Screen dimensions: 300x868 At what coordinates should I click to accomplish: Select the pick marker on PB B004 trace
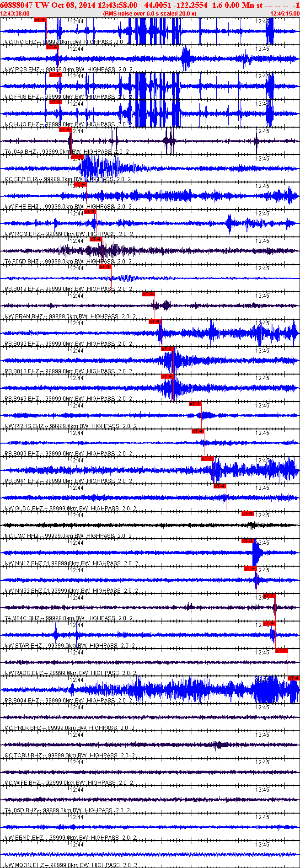pos(294,678)
